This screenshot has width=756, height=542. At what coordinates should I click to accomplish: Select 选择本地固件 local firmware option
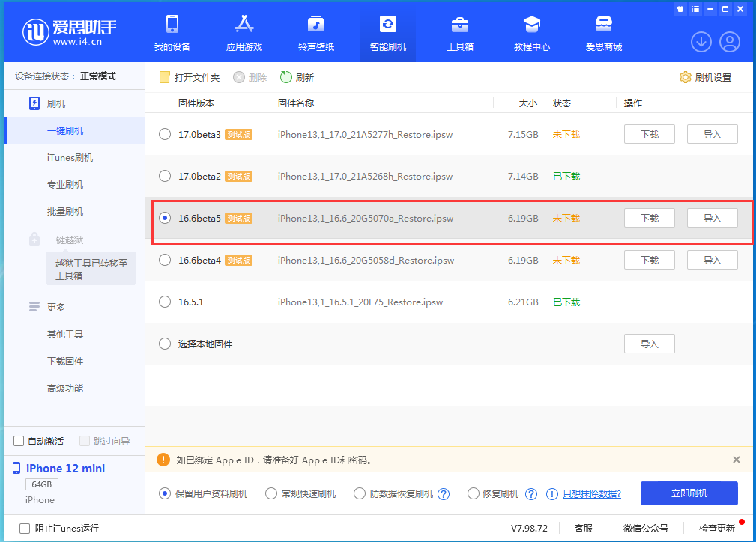coord(164,343)
